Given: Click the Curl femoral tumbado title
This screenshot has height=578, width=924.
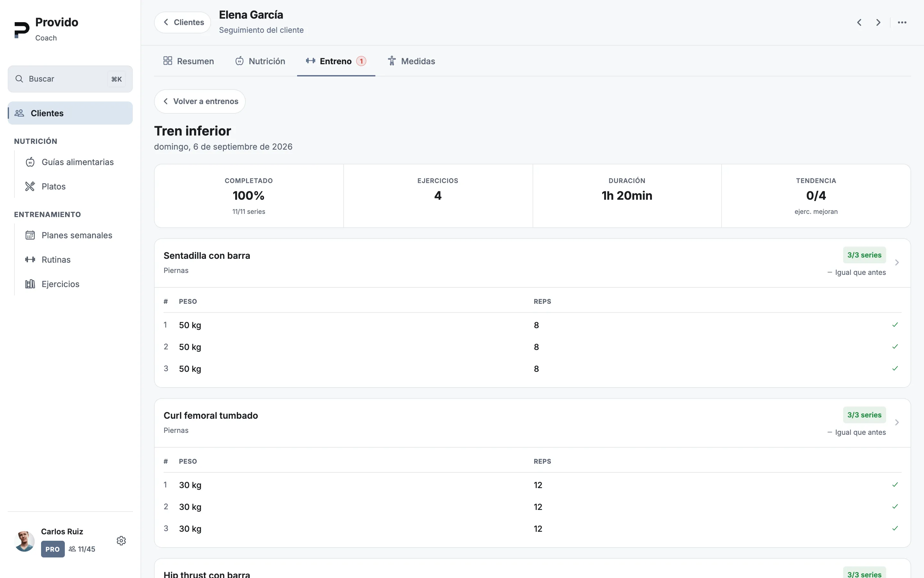Looking at the screenshot, I should coord(211,416).
